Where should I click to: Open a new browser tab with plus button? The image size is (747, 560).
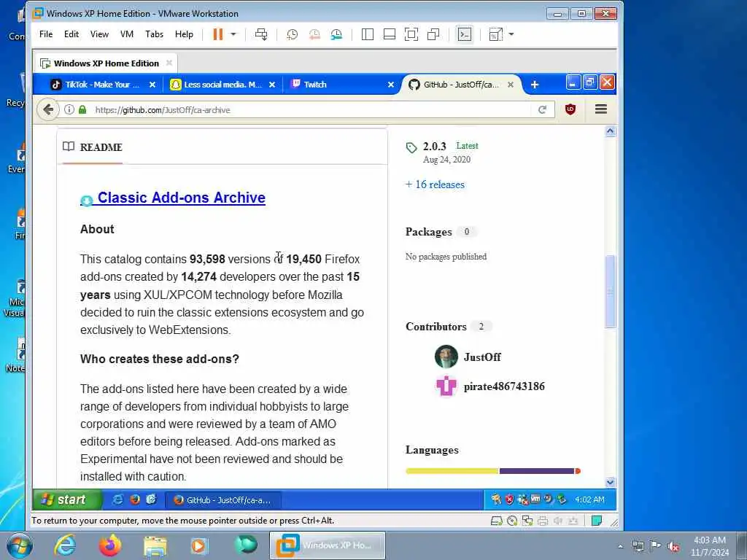[x=535, y=85]
